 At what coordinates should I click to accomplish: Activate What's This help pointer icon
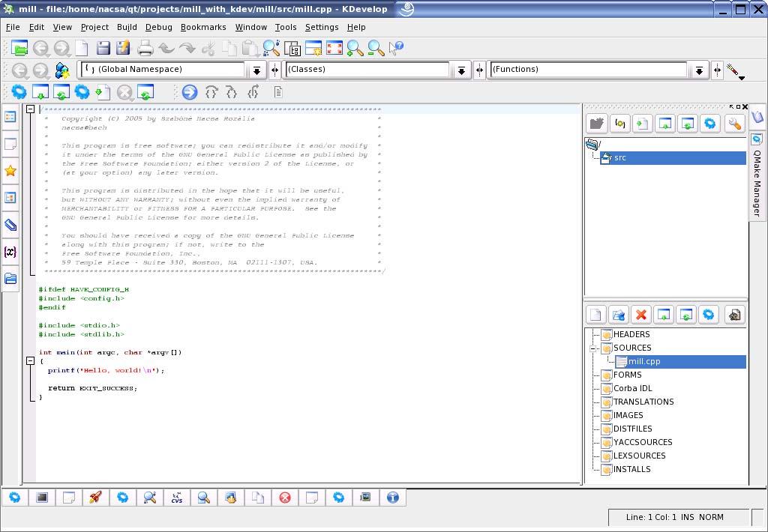396,48
